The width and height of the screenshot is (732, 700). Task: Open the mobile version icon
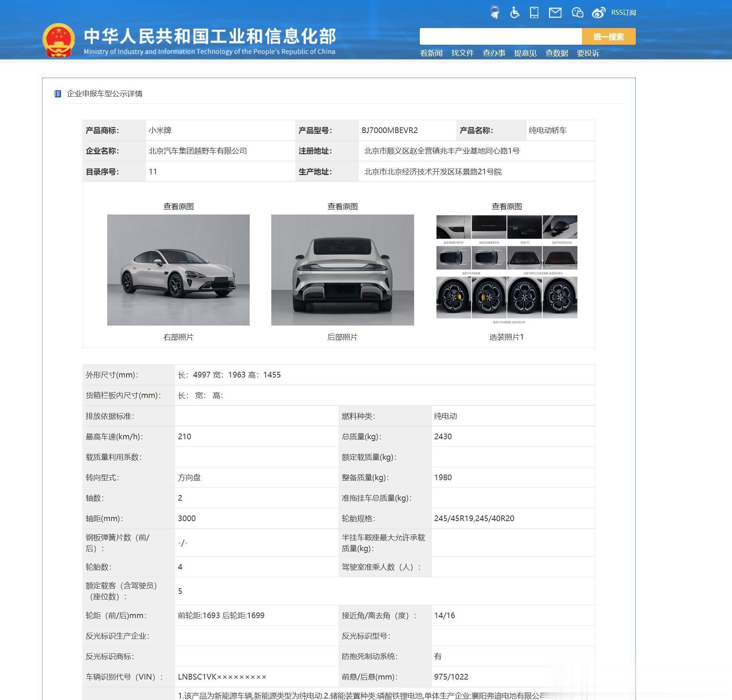click(x=534, y=13)
